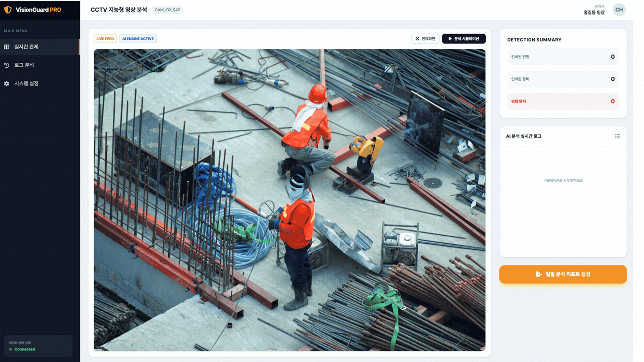Click the VisionGuard shield logo icon
644x362 pixels.
[x=8, y=10]
